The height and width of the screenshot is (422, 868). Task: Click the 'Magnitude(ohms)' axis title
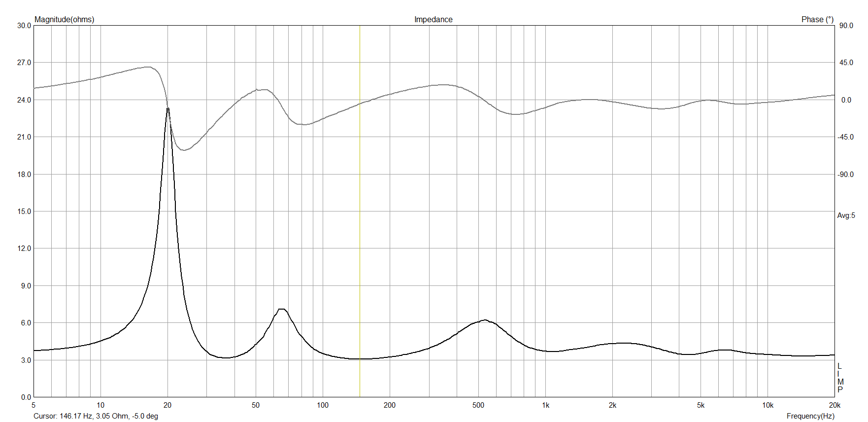tap(64, 20)
